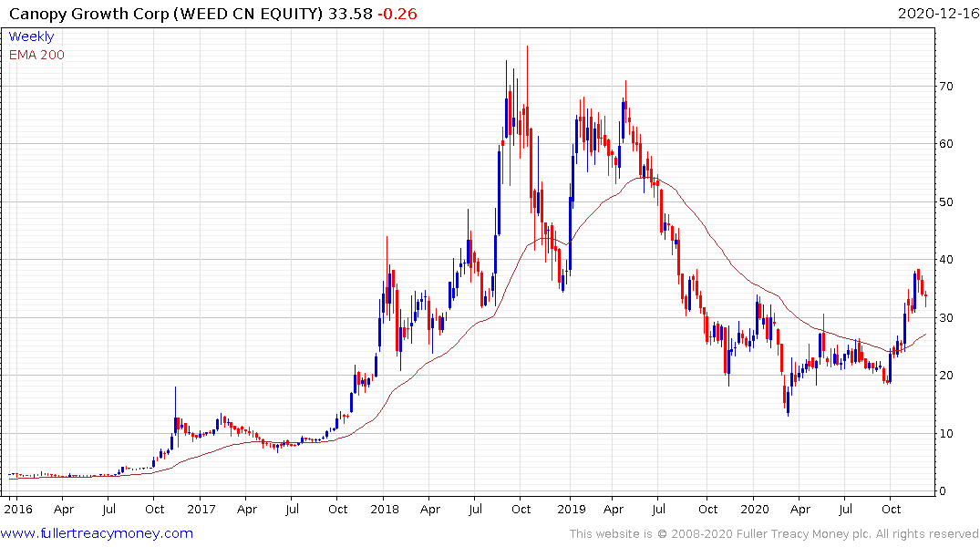Click the copyright notice text
The height and width of the screenshot is (547, 980).
[774, 534]
